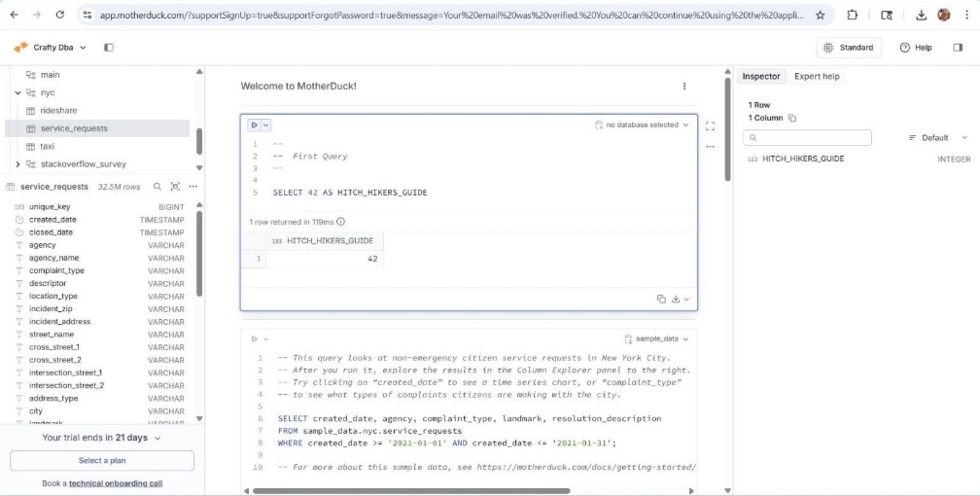This screenshot has height=496, width=980.
Task: Open browser extensions puzzle icon
Action: pos(853,15)
